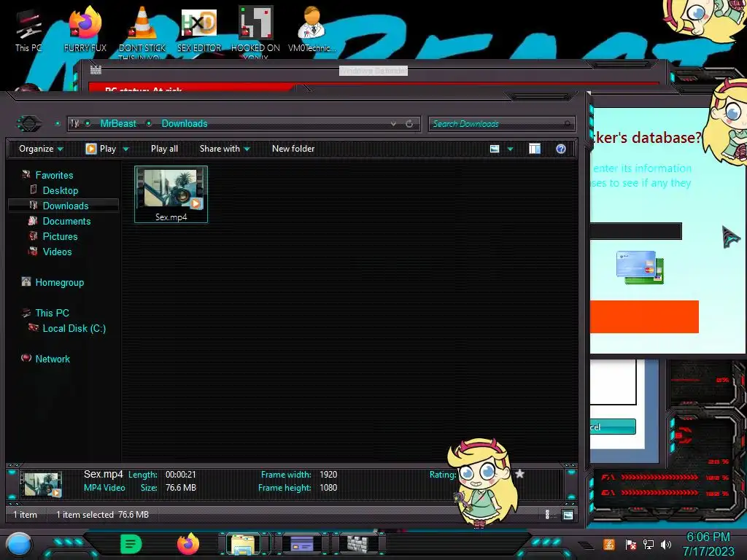
Task: Select Favorites in the navigation pane
Action: pos(54,175)
